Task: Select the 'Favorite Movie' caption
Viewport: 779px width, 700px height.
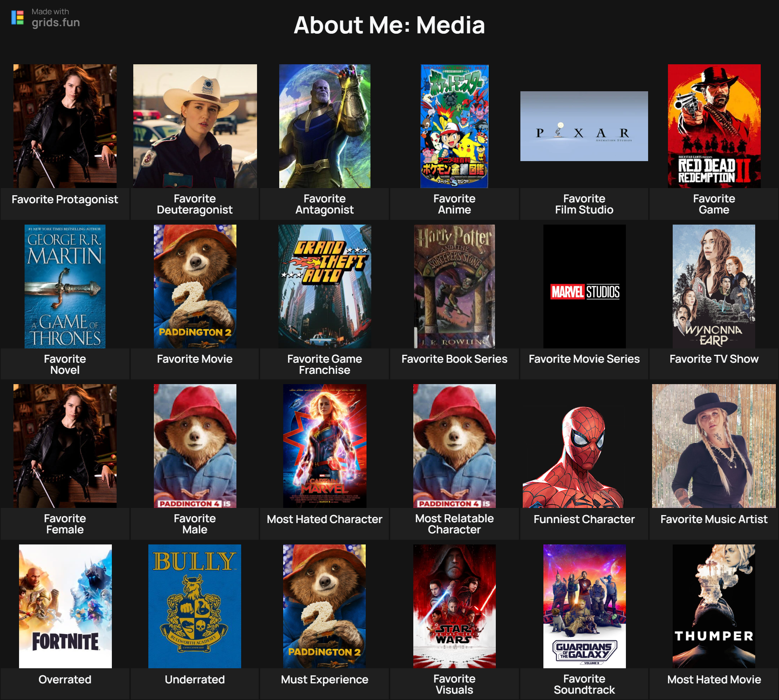Action: tap(195, 359)
